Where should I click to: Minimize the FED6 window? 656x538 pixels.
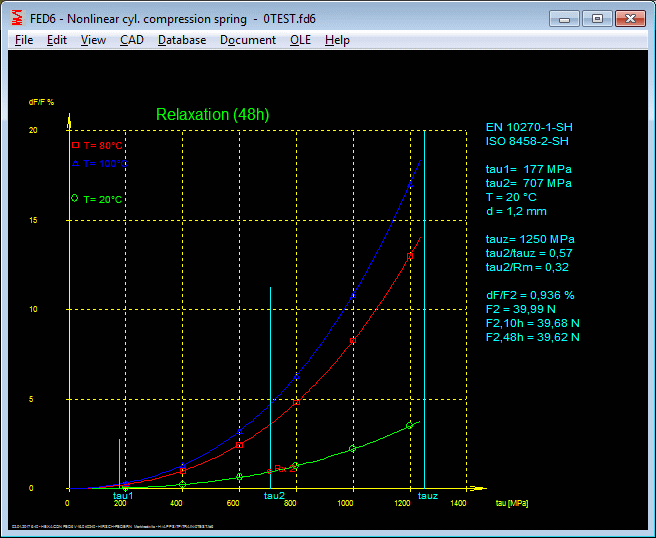pyautogui.click(x=565, y=17)
